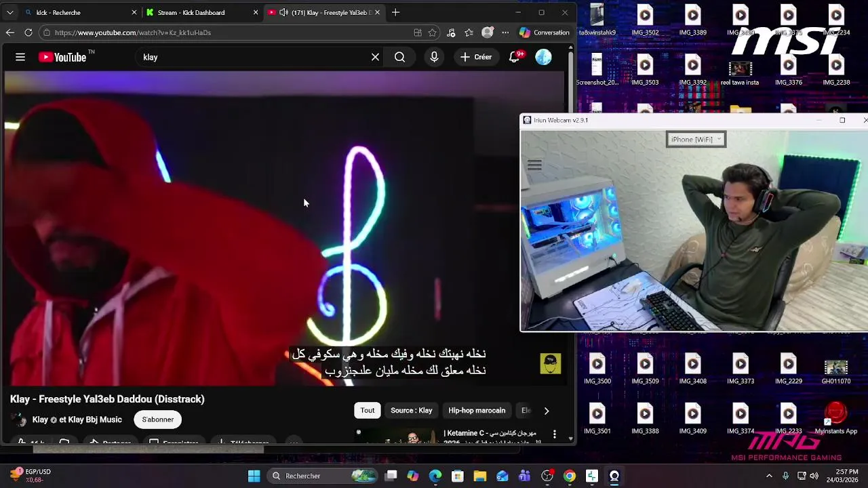Click the page vertical scrollbar
The image size is (868, 488).
tap(571, 244)
